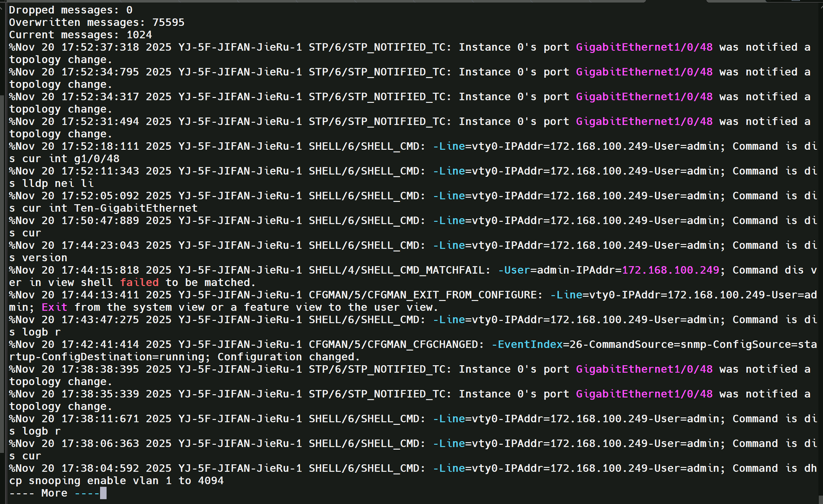The height and width of the screenshot is (504, 823).
Task: Click the red 'failed' word
Action: [139, 283]
